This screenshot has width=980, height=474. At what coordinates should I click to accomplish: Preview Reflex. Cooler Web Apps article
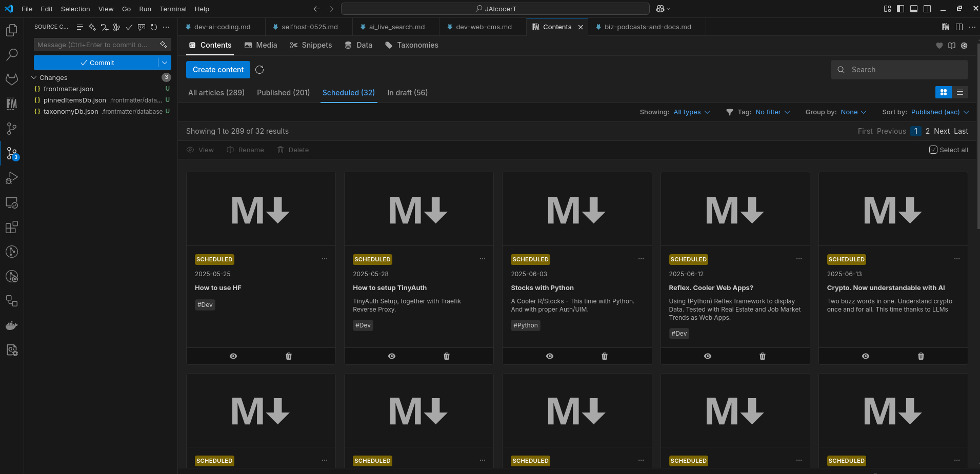(708, 356)
